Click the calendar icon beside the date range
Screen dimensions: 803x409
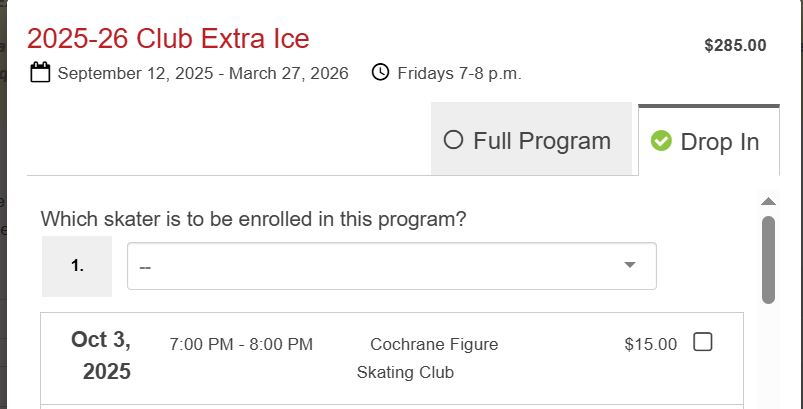coord(40,73)
